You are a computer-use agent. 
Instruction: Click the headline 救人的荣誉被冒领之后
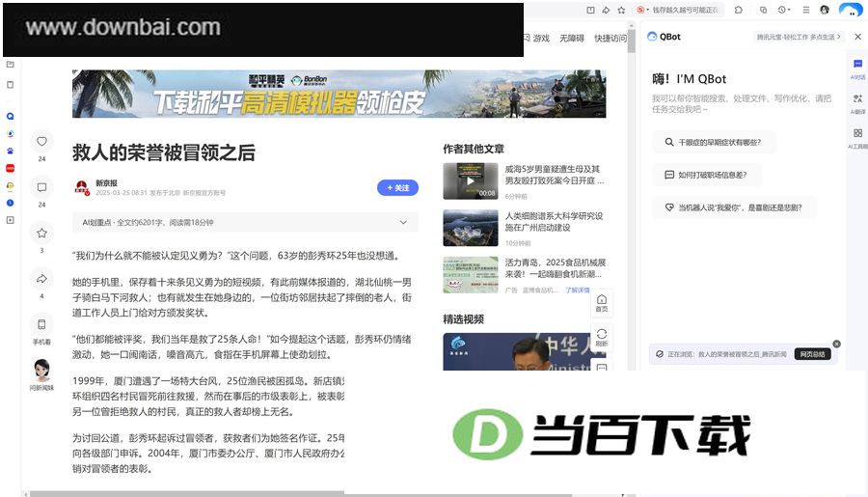(x=164, y=152)
